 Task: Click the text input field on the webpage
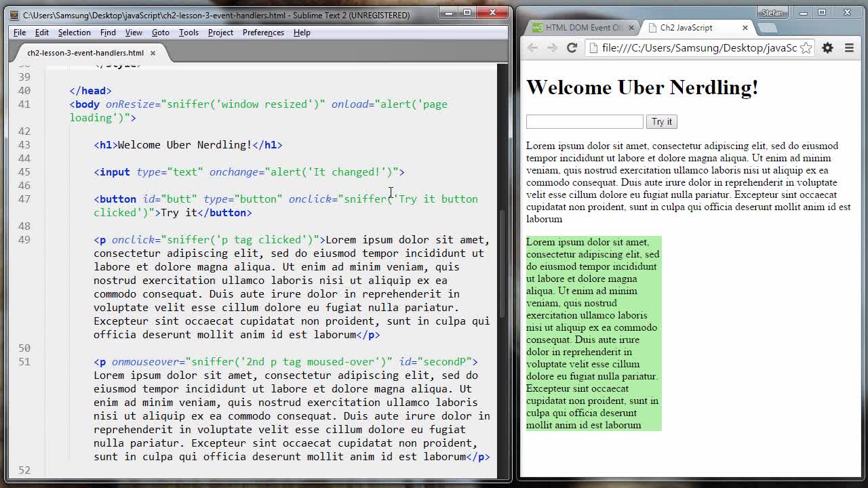(585, 121)
